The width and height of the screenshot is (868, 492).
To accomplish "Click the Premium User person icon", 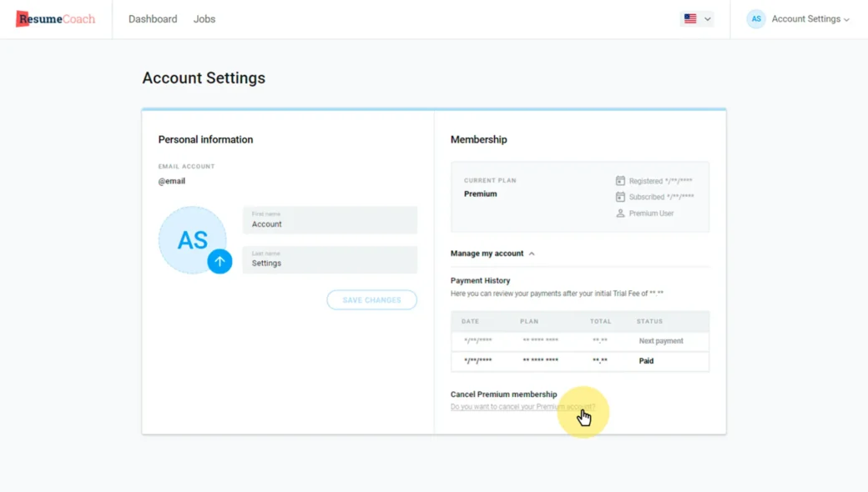I will tap(620, 213).
